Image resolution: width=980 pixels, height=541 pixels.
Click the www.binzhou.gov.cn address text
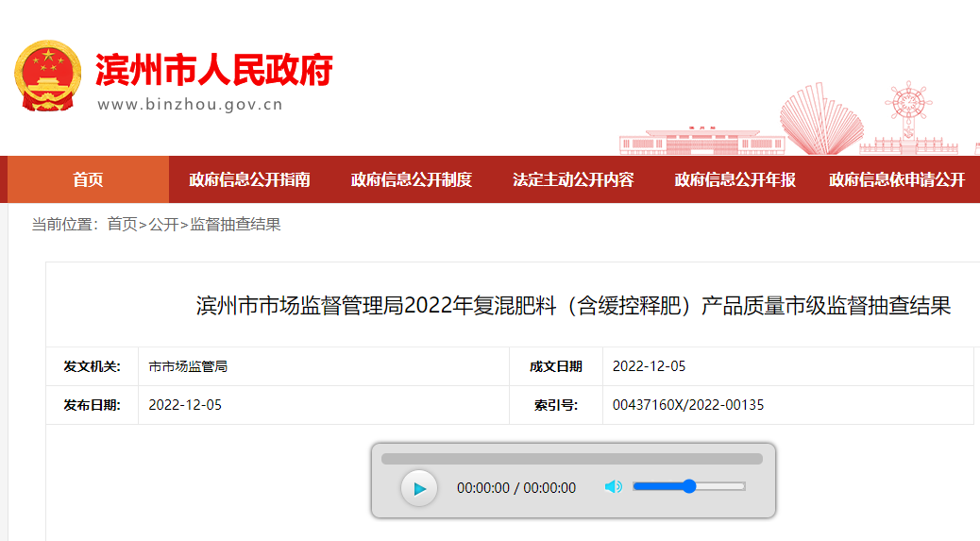pos(191,104)
